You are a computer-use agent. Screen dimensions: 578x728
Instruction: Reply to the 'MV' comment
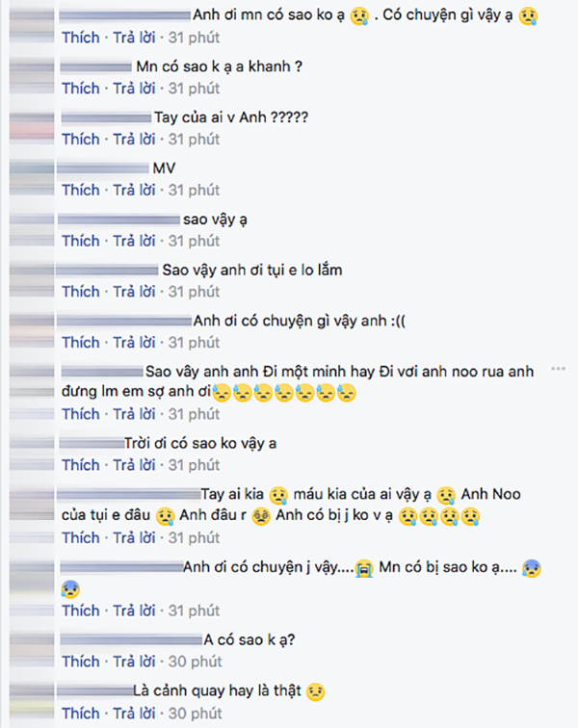(x=134, y=190)
